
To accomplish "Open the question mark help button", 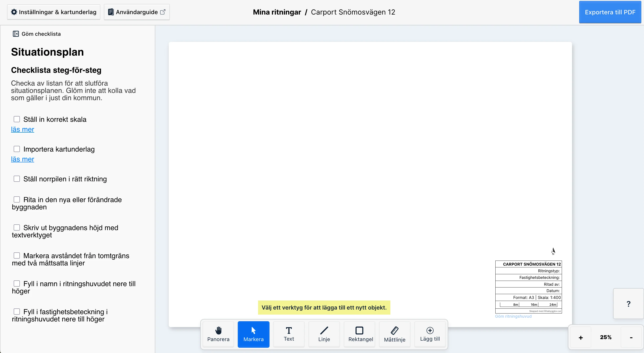I will click(x=628, y=304).
